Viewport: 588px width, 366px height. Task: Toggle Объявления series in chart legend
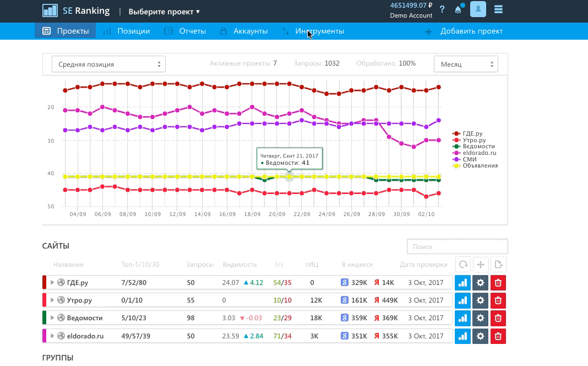(476, 165)
